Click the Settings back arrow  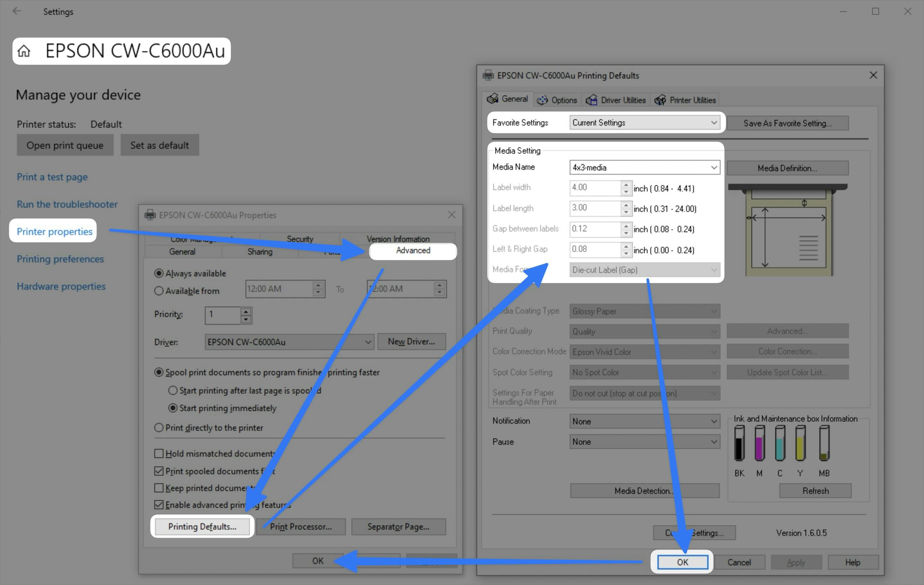pos(17,11)
